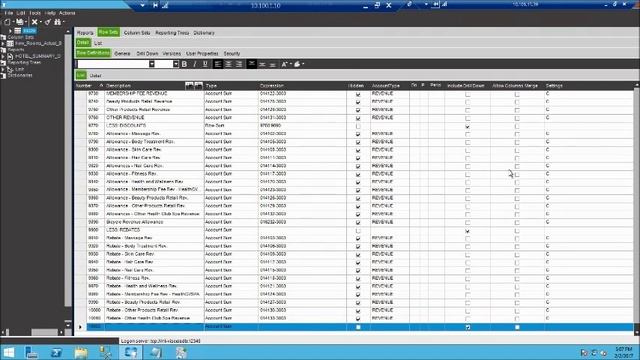
Task: Set vertical alignment to top
Action: [251, 64]
